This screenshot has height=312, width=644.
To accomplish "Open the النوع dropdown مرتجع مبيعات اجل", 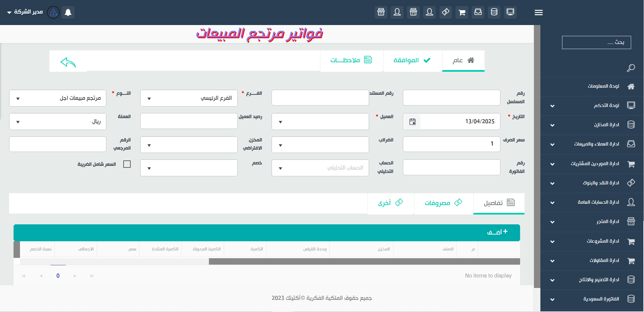I will [58, 98].
